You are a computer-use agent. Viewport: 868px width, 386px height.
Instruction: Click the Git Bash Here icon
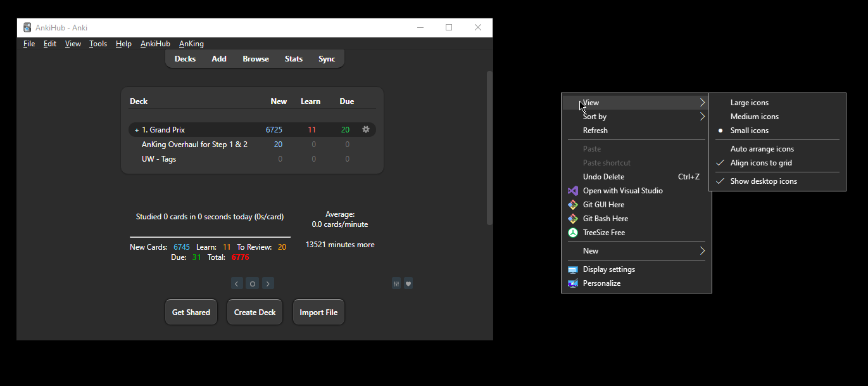click(572, 219)
